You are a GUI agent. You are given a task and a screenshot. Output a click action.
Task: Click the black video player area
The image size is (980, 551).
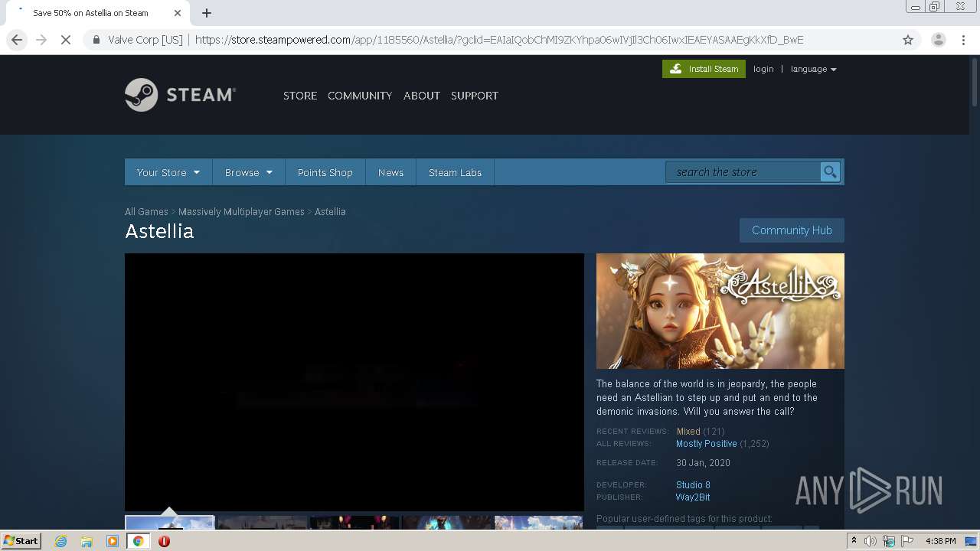click(354, 382)
